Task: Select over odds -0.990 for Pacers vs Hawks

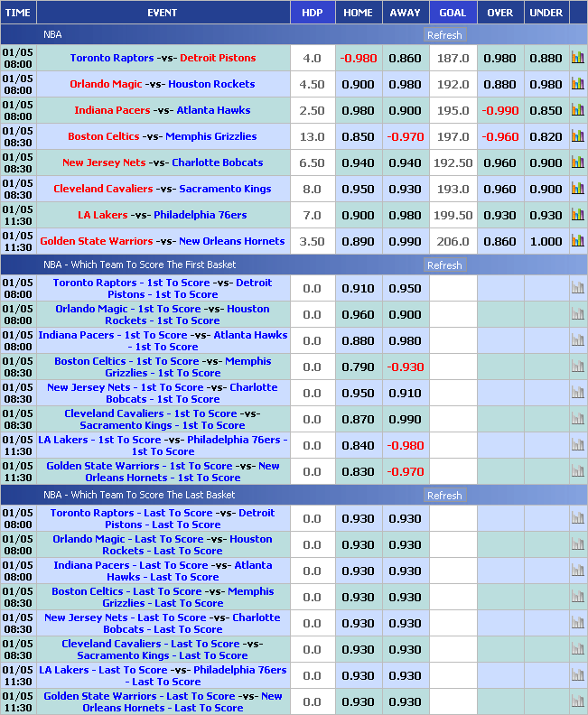Action: point(499,110)
